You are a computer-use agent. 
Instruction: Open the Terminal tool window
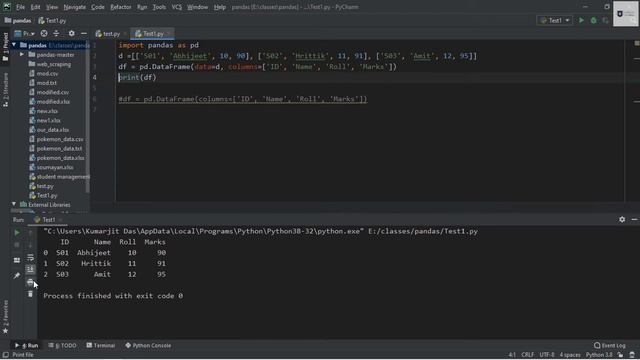pyautogui.click(x=100, y=345)
